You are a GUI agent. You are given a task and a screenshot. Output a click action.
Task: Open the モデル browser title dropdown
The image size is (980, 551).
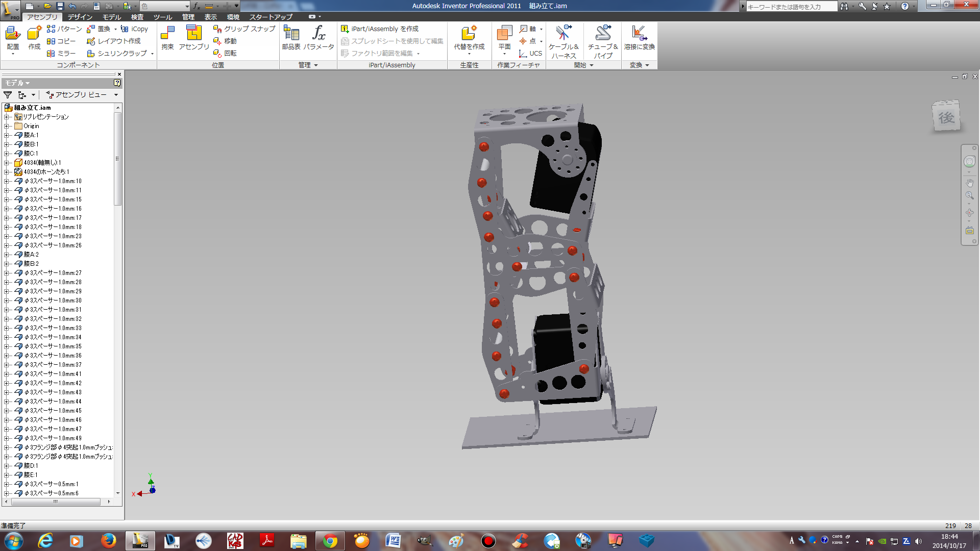pos(28,83)
